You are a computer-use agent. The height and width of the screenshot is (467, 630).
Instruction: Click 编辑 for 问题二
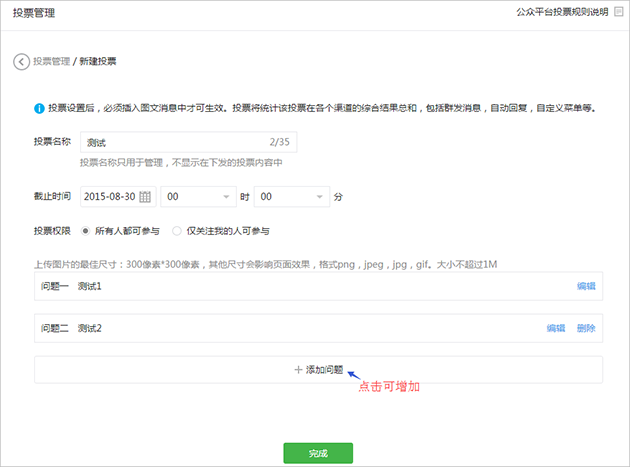point(555,328)
